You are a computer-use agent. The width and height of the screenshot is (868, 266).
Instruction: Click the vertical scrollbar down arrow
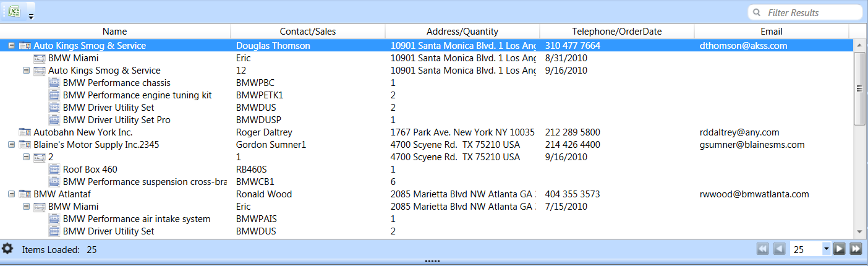tap(859, 231)
